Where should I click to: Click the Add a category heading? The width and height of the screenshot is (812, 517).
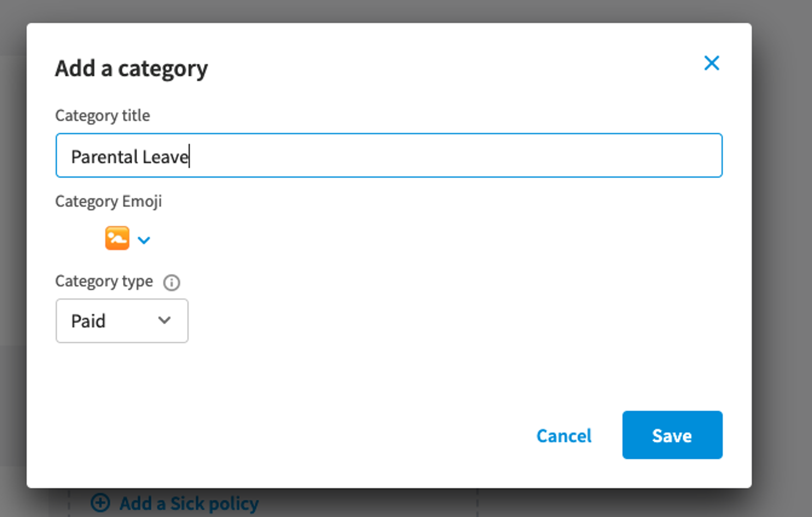click(x=132, y=68)
